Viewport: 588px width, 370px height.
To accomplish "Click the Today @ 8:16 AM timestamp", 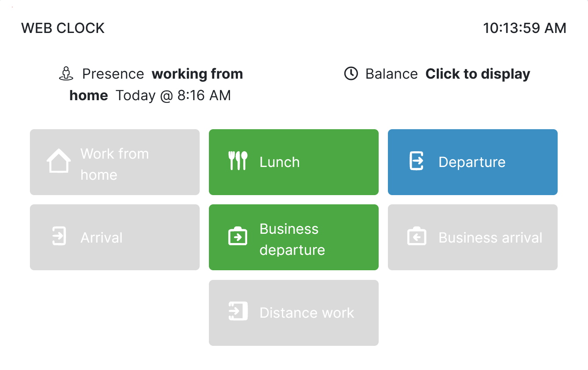I will tap(173, 95).
